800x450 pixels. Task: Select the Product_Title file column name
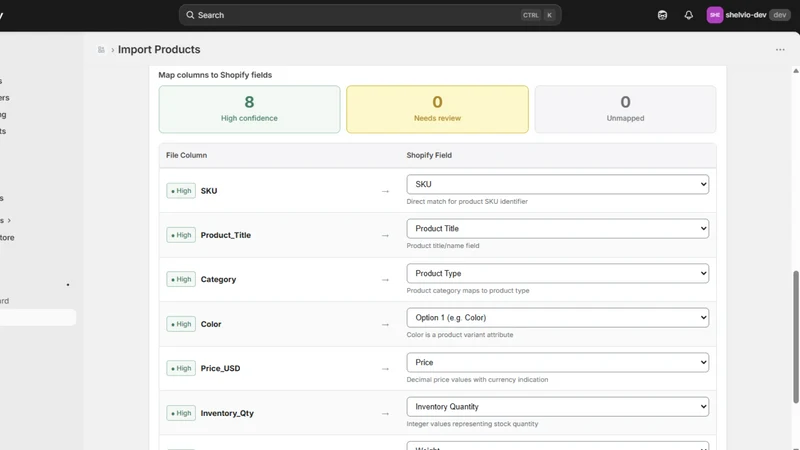click(226, 235)
